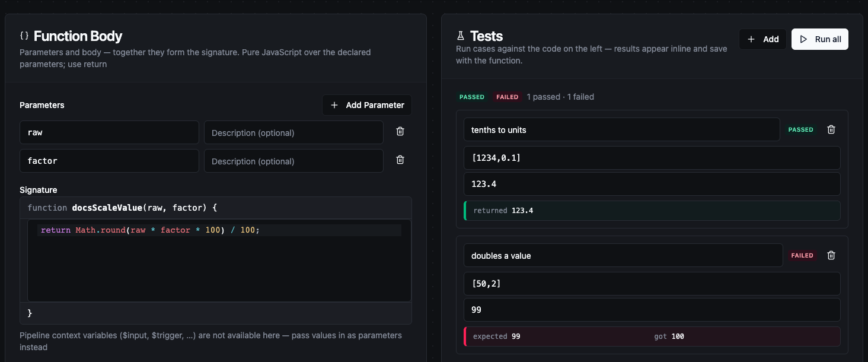Run all tests

click(x=820, y=39)
